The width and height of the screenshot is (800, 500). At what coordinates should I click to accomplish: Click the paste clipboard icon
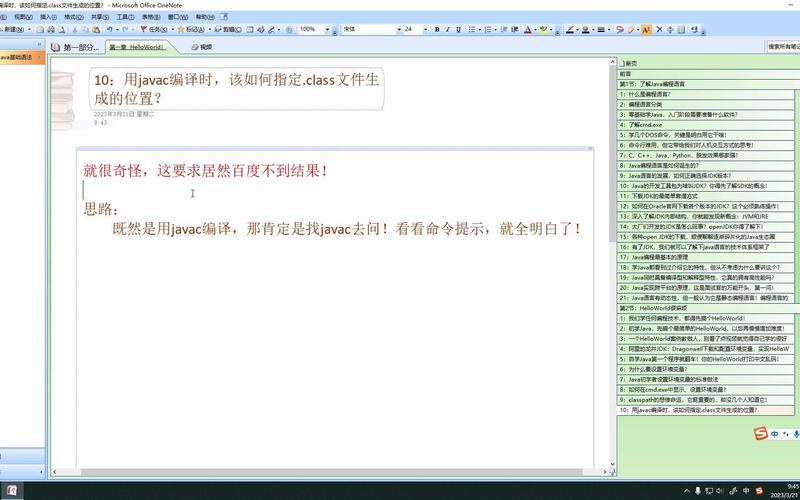96,30
